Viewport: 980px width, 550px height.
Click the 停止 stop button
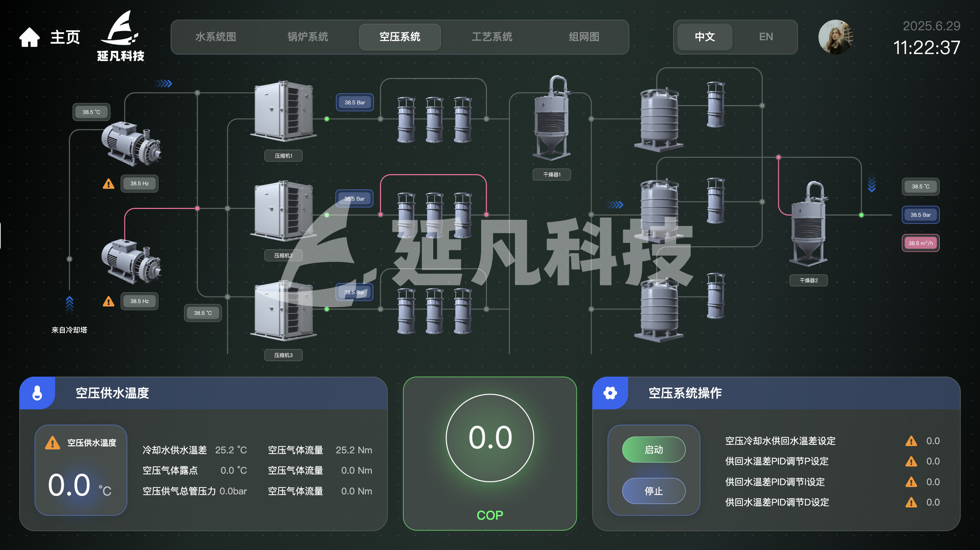654,491
